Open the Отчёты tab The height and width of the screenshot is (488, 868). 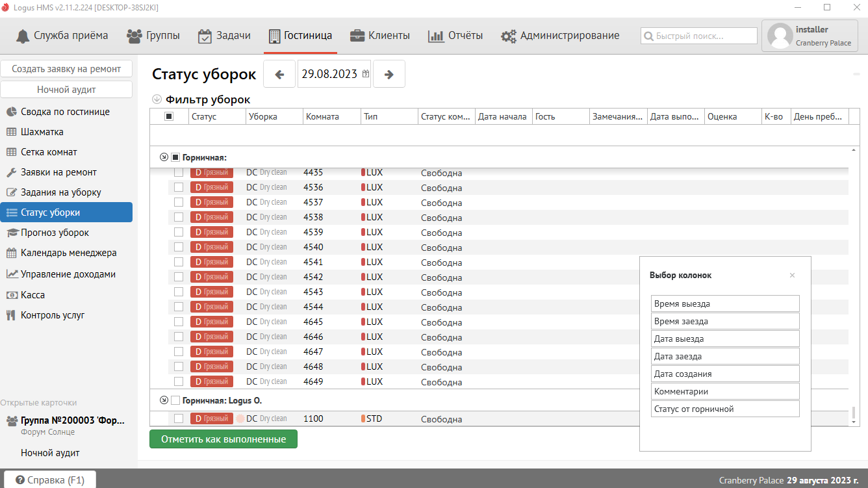455,36
